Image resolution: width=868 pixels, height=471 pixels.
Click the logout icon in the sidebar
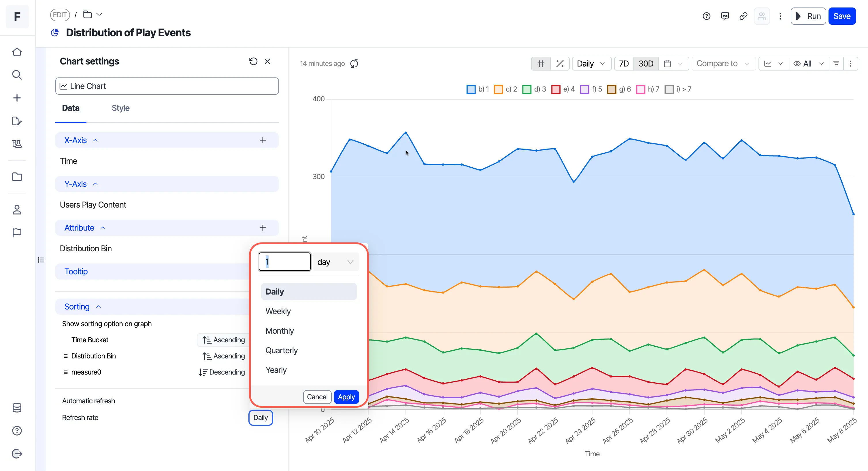17,453
